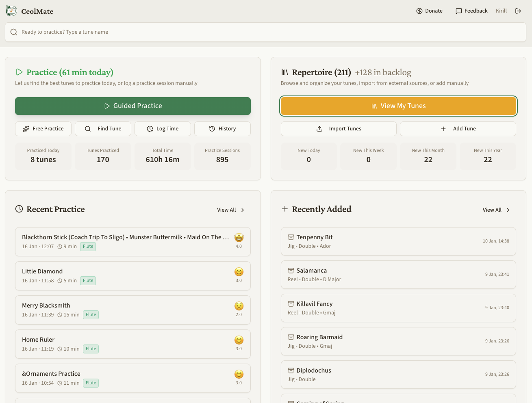The image size is (532, 403).
Task: Click the logout icon next to Kirill
Action: [x=518, y=11]
